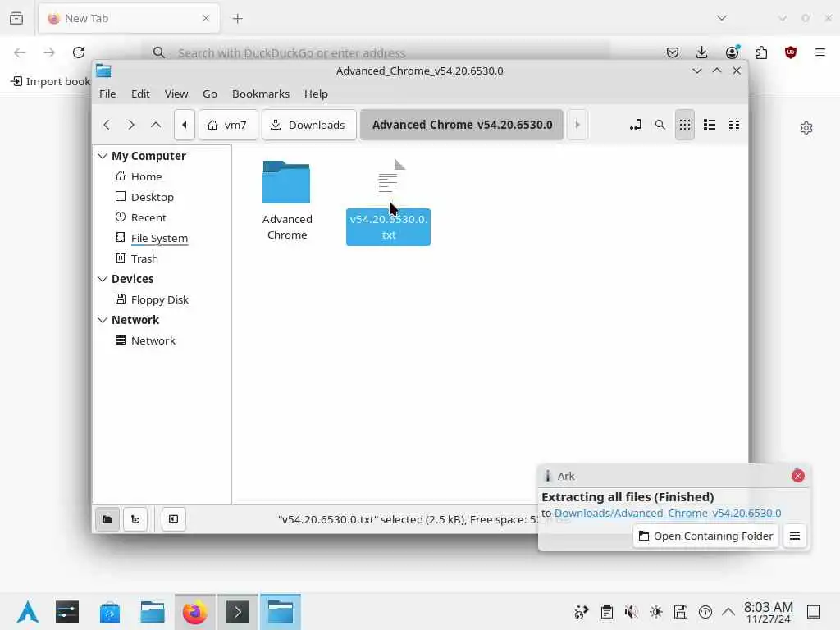
Task: Expand hidden system tray icons
Action: 728,612
